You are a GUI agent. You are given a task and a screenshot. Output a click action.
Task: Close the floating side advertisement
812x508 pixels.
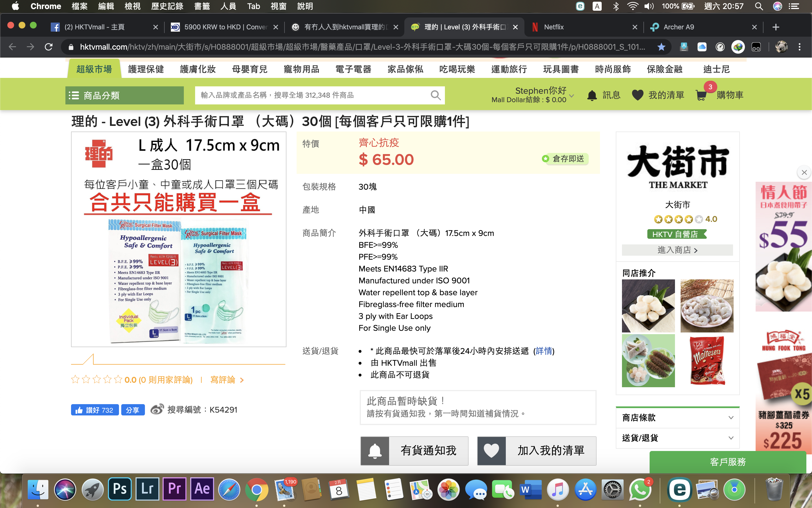coord(804,172)
